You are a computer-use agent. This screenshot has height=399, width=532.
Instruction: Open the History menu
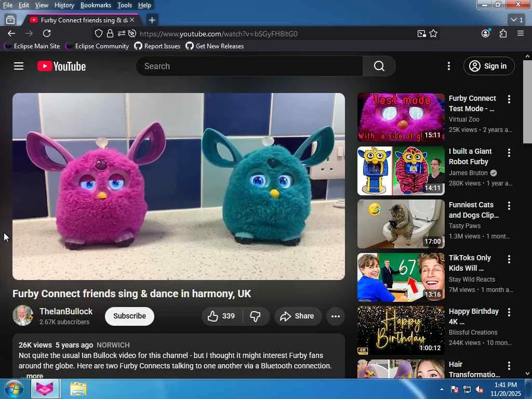click(x=64, y=5)
